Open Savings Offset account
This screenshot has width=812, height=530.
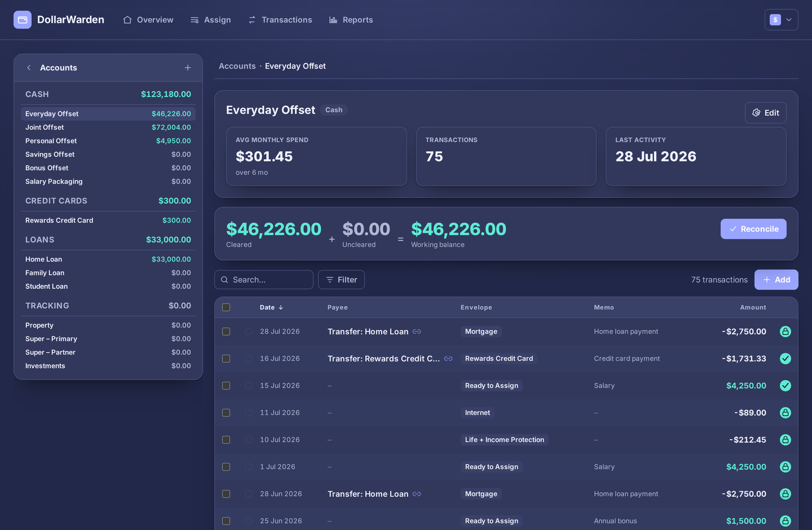click(108, 154)
